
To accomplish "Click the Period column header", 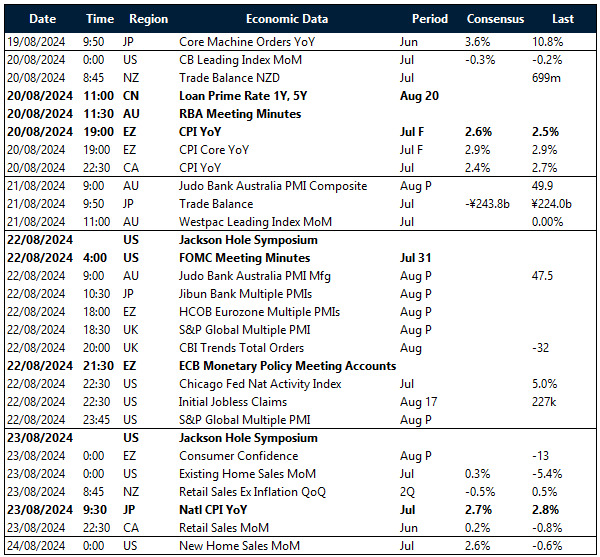I will click(x=430, y=19).
